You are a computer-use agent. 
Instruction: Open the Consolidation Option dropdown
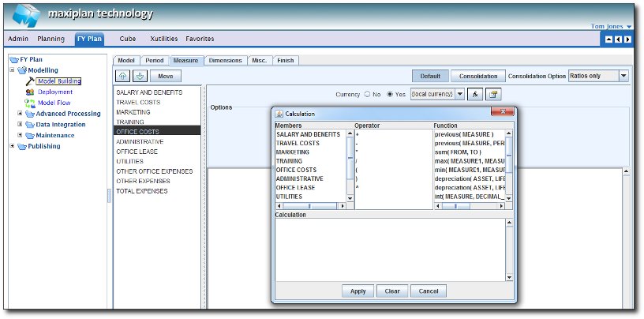(623, 76)
